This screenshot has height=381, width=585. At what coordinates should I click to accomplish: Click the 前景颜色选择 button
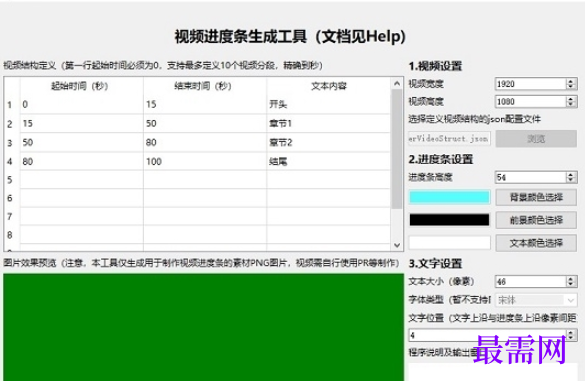(x=536, y=220)
